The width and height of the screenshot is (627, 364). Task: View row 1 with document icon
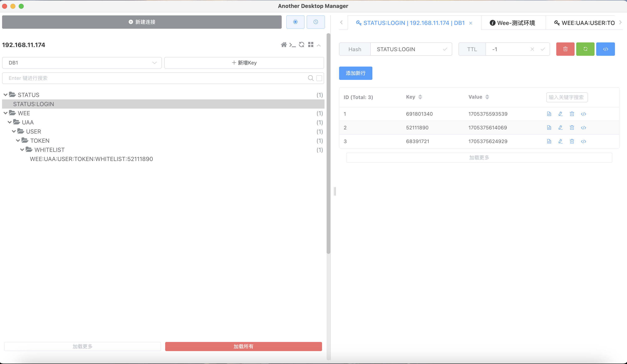coord(549,114)
